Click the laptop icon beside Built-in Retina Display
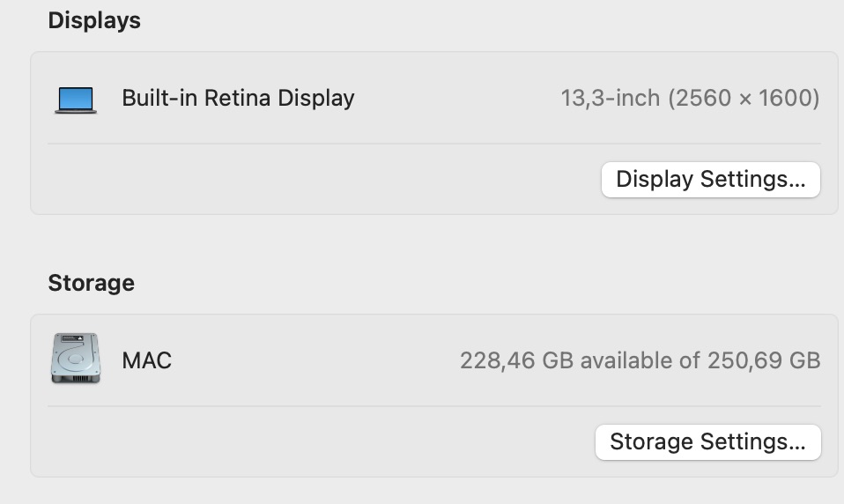844x504 pixels. coord(76,100)
